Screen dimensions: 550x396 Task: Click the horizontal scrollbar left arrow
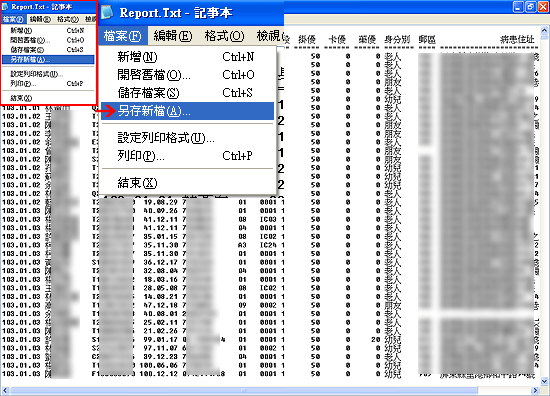coord(5,390)
